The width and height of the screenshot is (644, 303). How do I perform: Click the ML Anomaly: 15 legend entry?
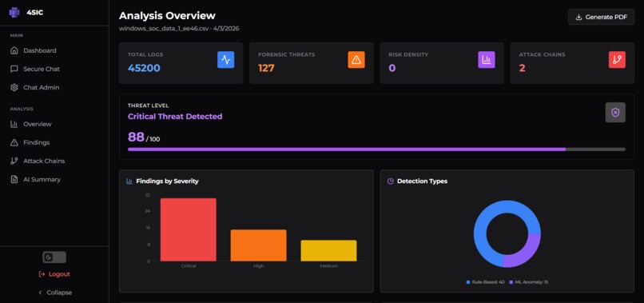[529, 282]
